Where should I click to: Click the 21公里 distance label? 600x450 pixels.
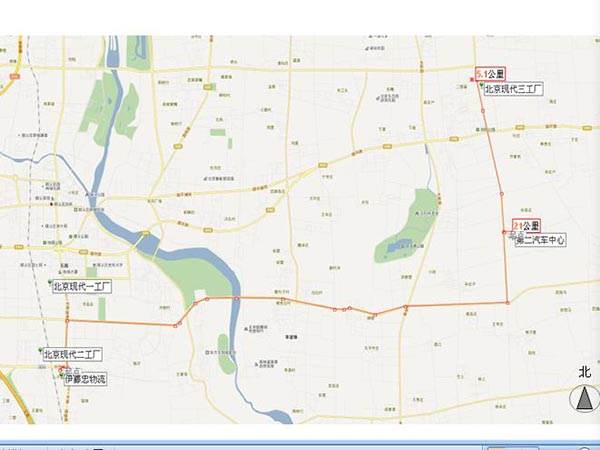[x=526, y=225]
